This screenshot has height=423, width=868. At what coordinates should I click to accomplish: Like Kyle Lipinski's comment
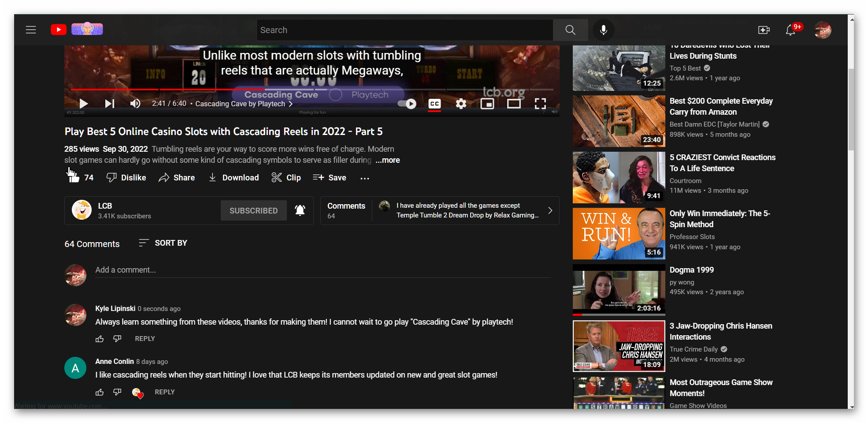tap(100, 339)
